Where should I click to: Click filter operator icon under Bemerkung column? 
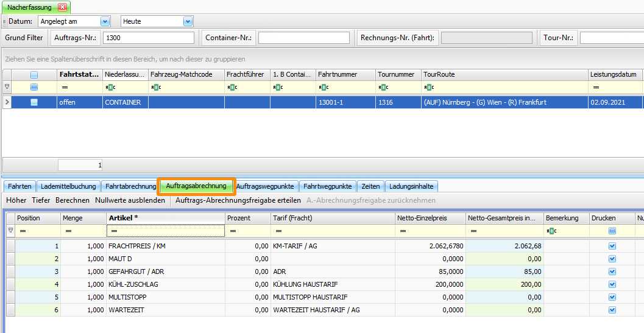[551, 231]
